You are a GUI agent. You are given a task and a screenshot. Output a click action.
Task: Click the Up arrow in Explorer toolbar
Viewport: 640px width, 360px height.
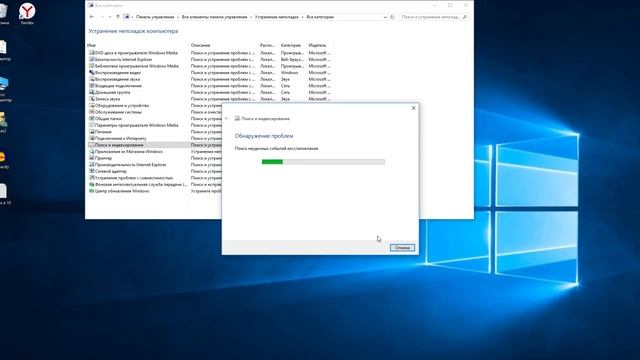pos(118,17)
